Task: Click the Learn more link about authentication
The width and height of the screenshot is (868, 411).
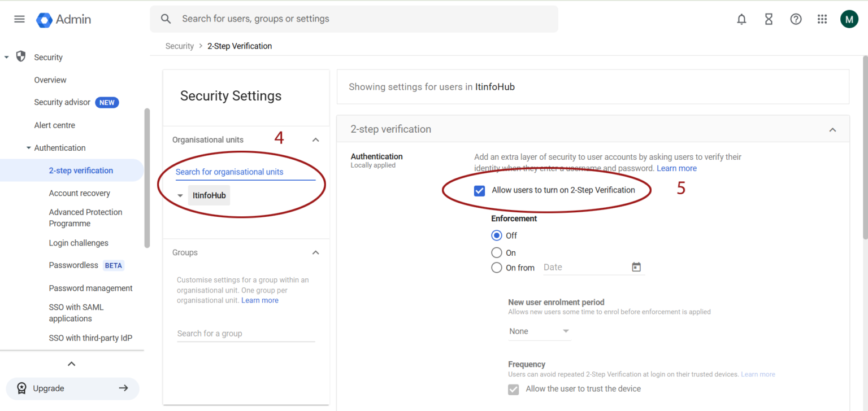Action: [x=676, y=168]
